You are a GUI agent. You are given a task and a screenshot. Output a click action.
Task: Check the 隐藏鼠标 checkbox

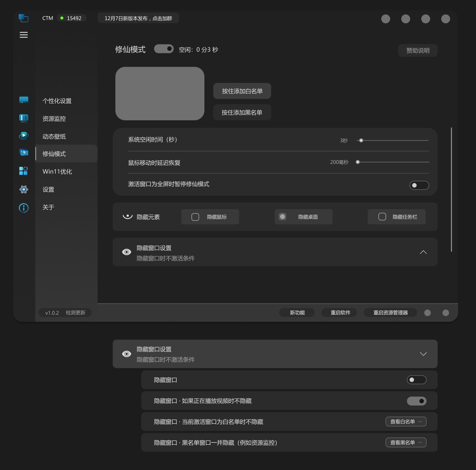tap(195, 217)
